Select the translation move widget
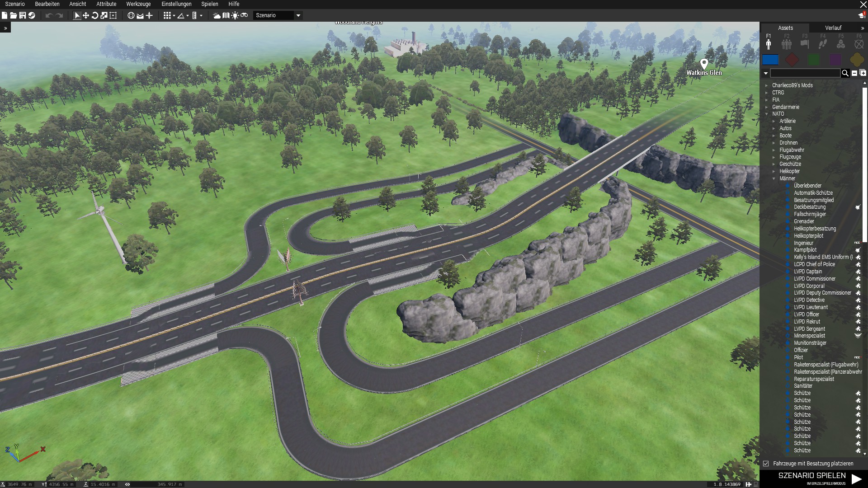Image resolution: width=868 pixels, height=488 pixels. point(86,15)
